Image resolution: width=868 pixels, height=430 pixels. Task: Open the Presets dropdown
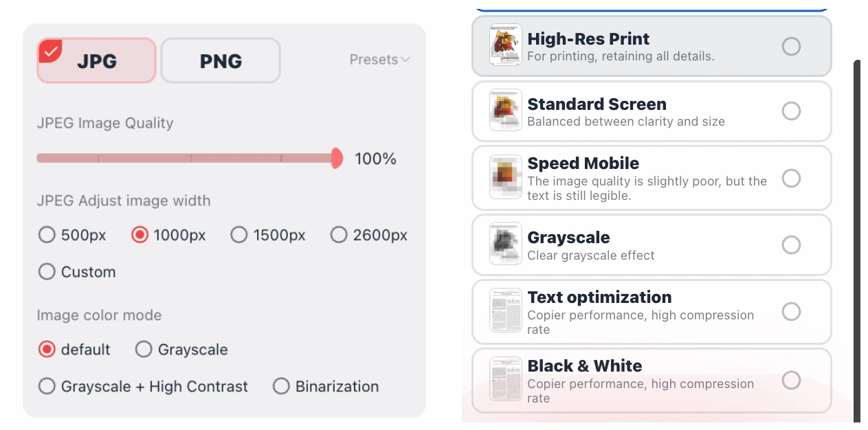379,59
